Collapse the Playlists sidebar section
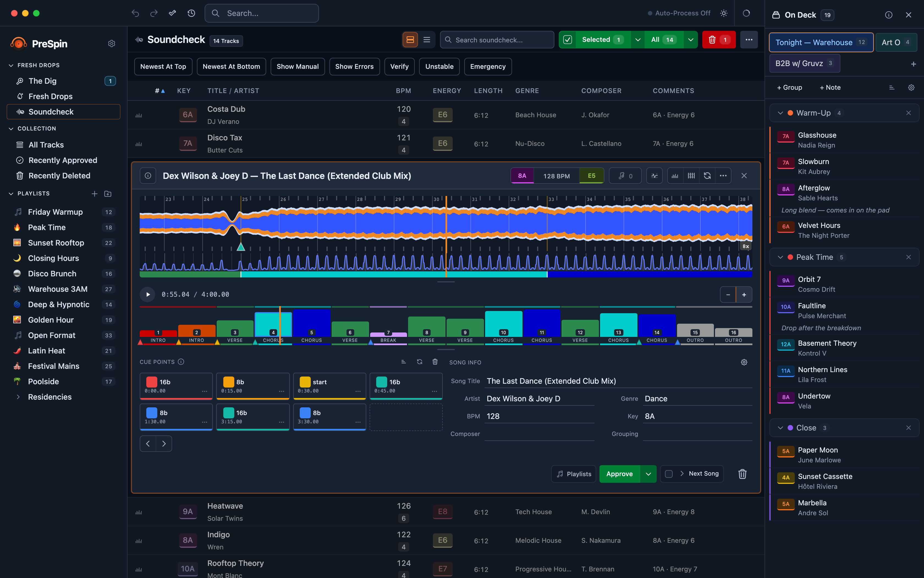 (x=11, y=194)
